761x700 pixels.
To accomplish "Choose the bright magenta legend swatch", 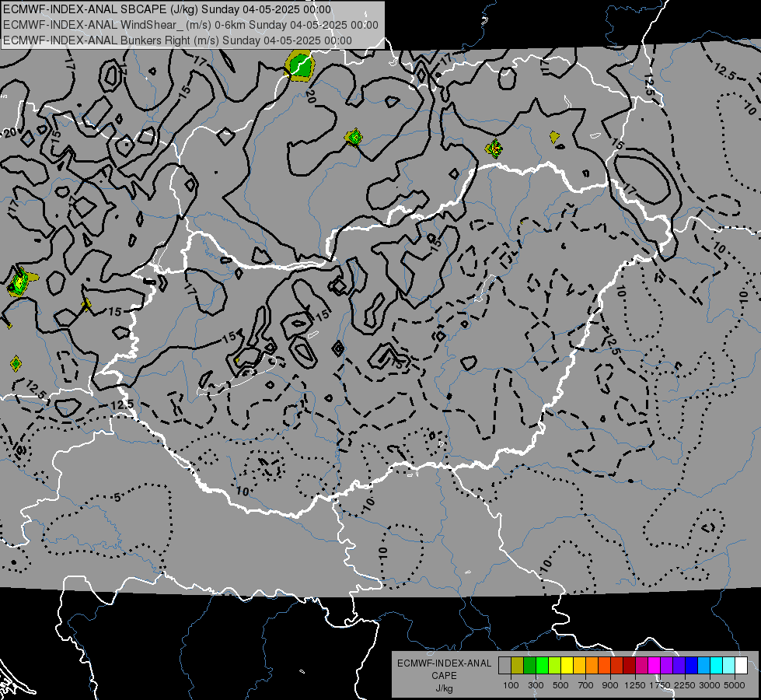I will pyautogui.click(x=655, y=666).
